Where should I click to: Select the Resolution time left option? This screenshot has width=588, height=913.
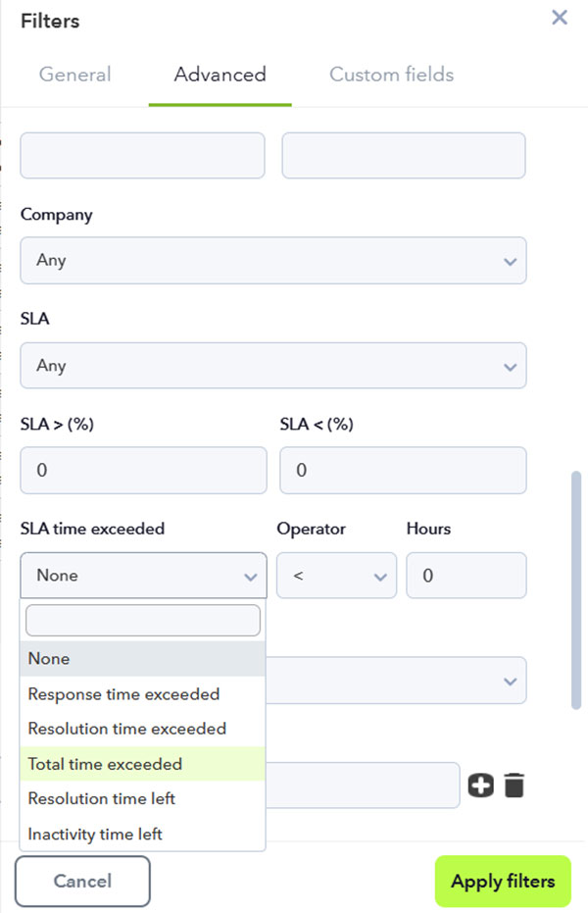point(101,799)
